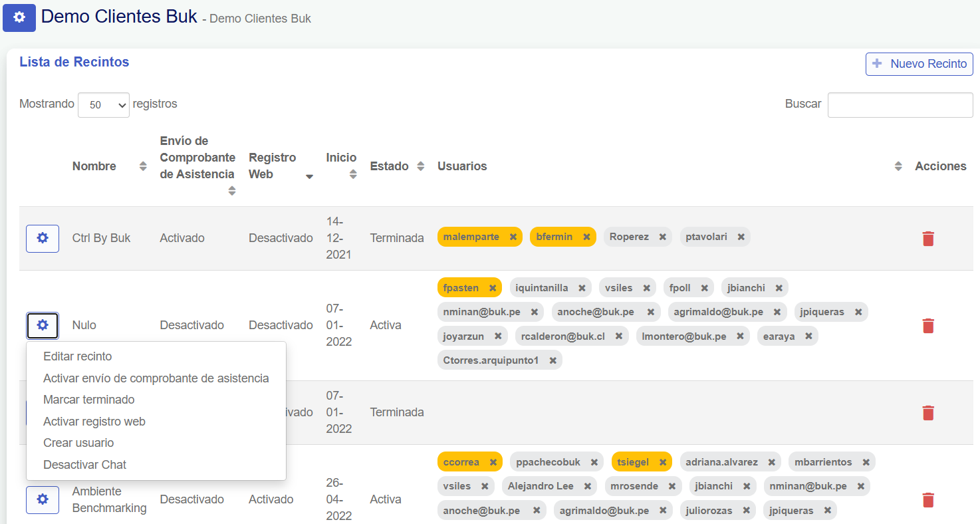Open the gear menu for Ctrl By Buk
The height and width of the screenshot is (524, 980).
[x=43, y=238]
